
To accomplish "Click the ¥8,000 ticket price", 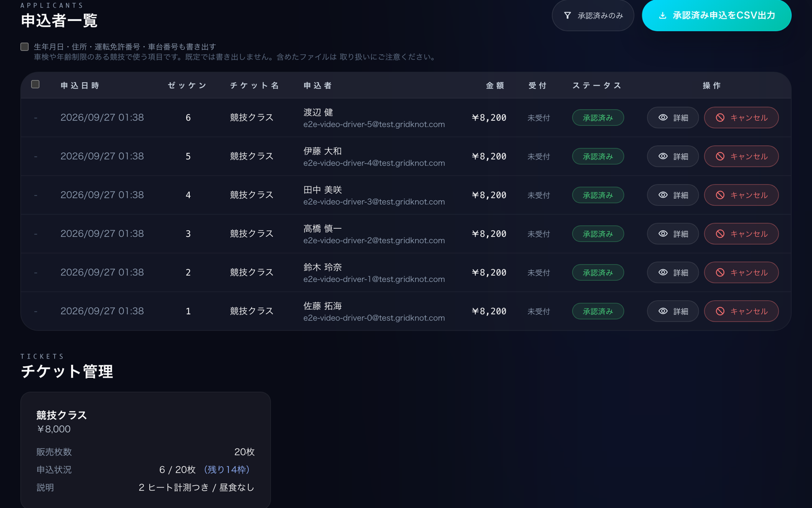I will point(54,429).
